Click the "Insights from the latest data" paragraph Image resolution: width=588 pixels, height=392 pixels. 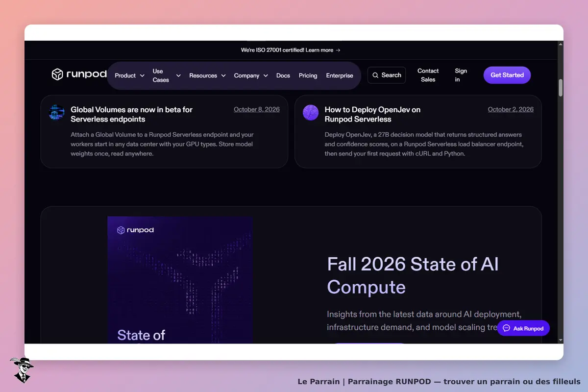tap(424, 320)
